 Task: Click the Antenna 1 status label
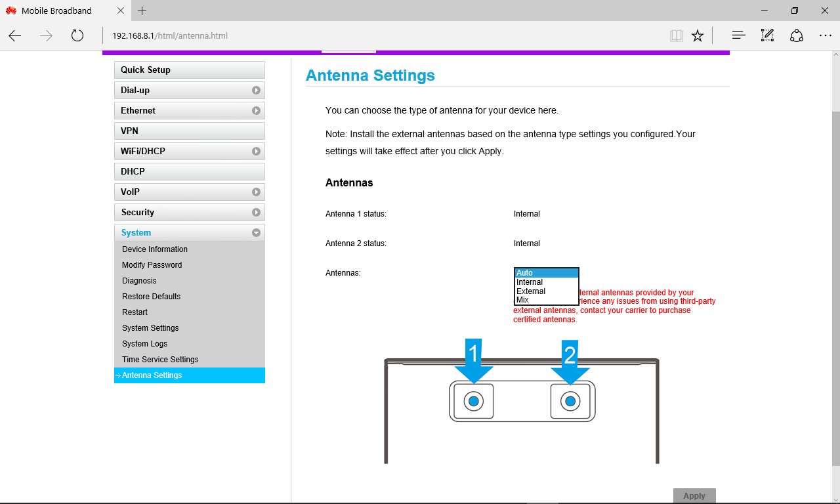click(x=356, y=214)
